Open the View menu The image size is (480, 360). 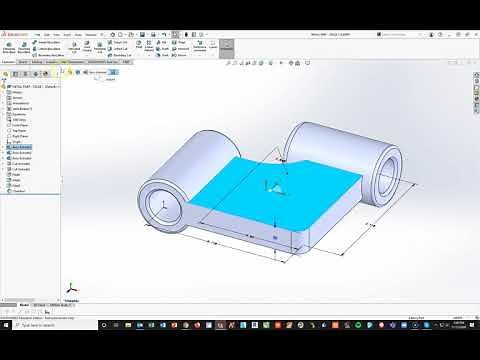pyautogui.click(x=57, y=35)
